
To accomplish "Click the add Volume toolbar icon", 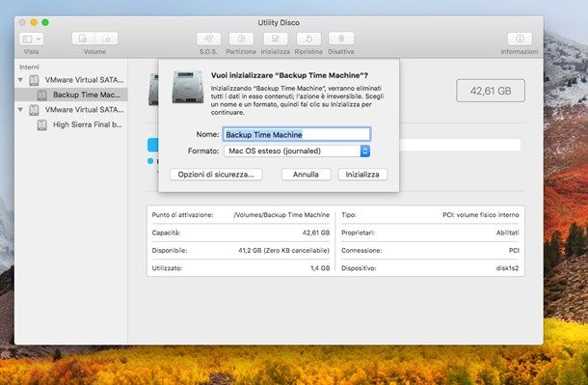I will click(83, 39).
